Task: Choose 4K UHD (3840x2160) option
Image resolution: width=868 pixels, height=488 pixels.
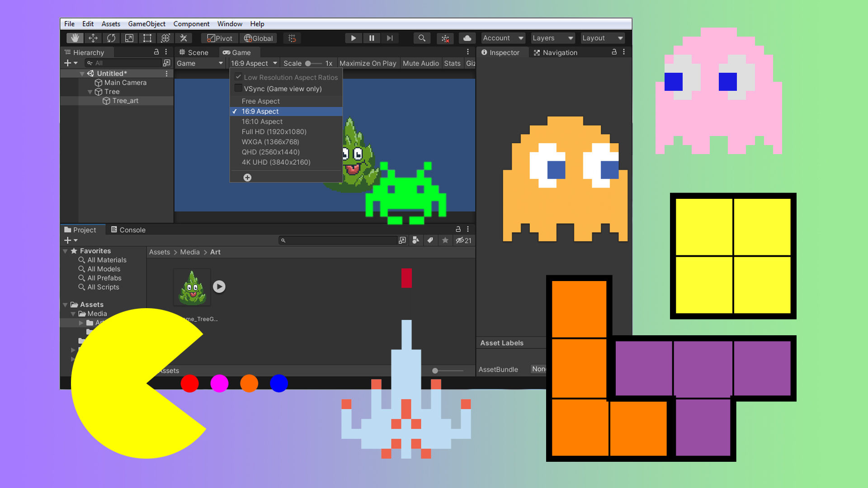Action: 286,162
